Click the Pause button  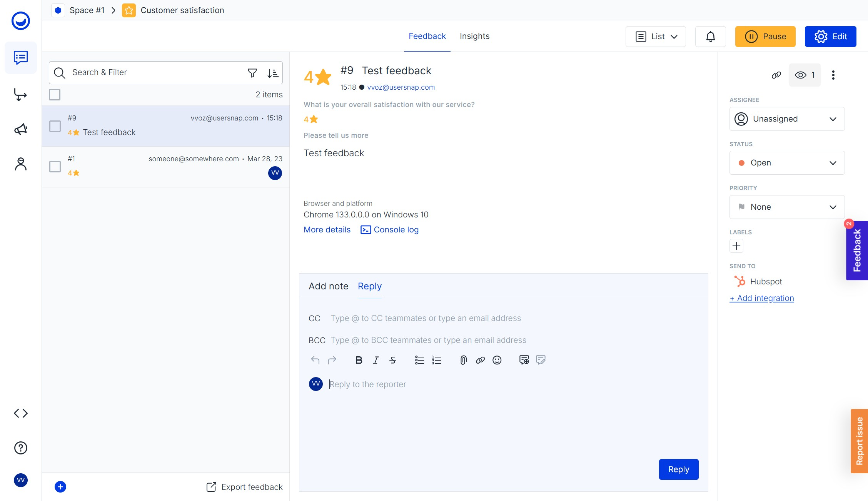pos(765,37)
